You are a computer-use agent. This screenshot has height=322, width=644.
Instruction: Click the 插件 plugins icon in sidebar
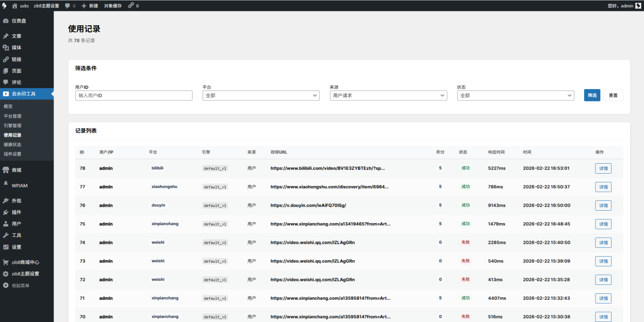(6, 212)
